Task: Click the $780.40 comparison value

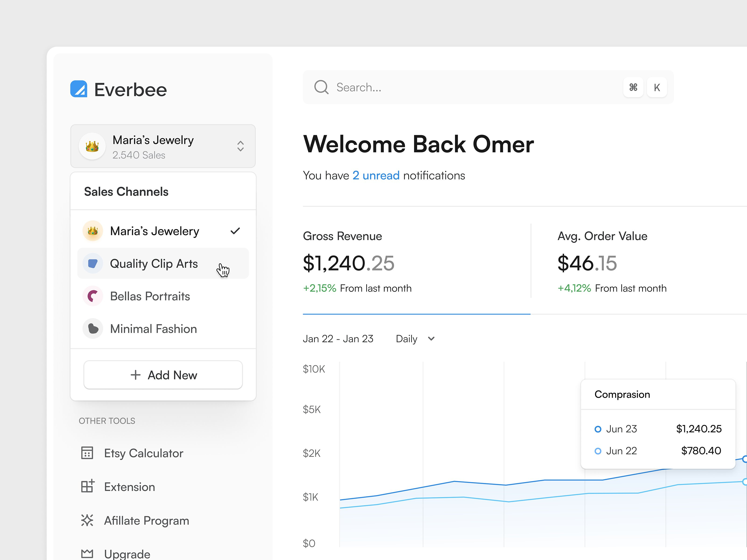Action: click(x=701, y=451)
